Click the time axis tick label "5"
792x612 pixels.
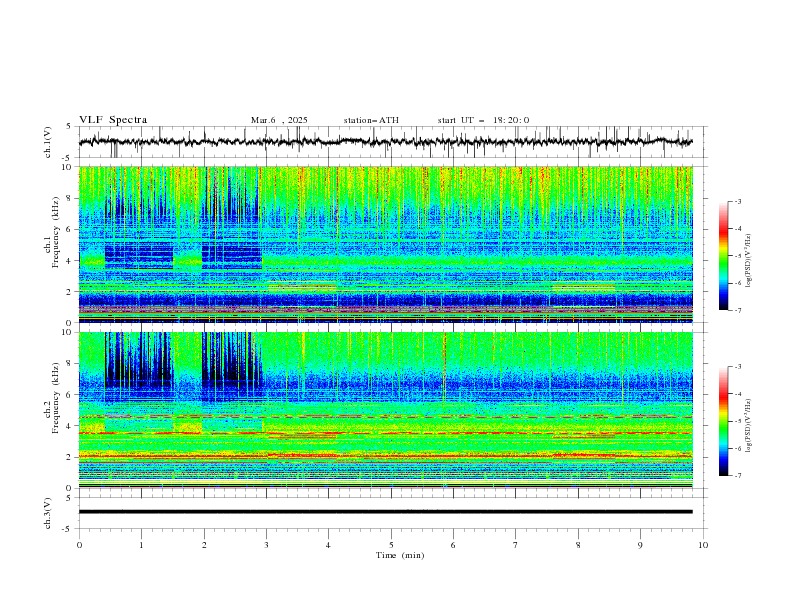pyautogui.click(x=391, y=545)
